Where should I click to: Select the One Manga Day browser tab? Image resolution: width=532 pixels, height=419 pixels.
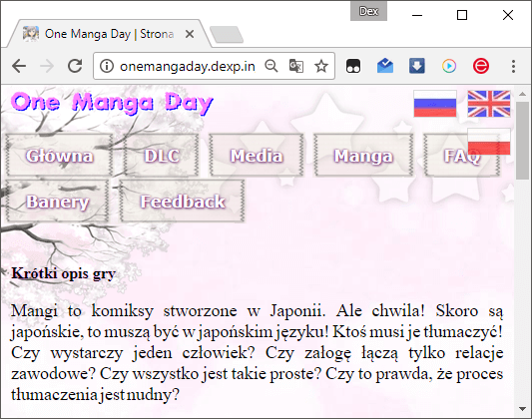tap(109, 34)
